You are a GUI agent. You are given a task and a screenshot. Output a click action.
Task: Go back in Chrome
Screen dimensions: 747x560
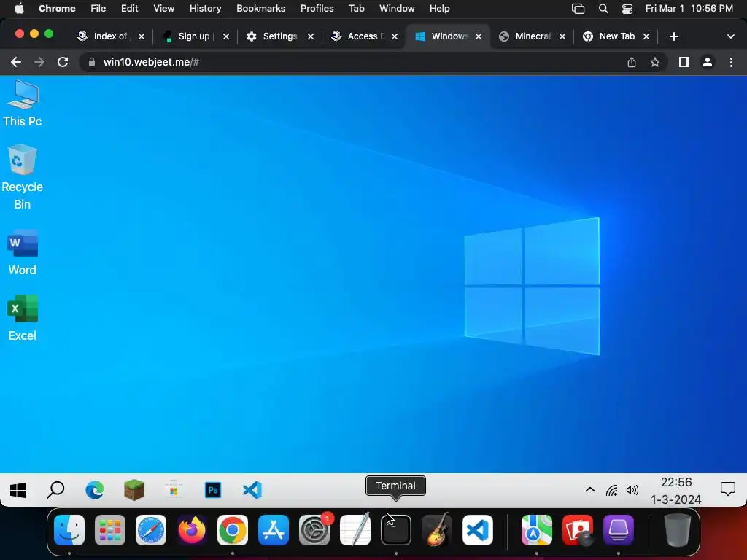[16, 62]
